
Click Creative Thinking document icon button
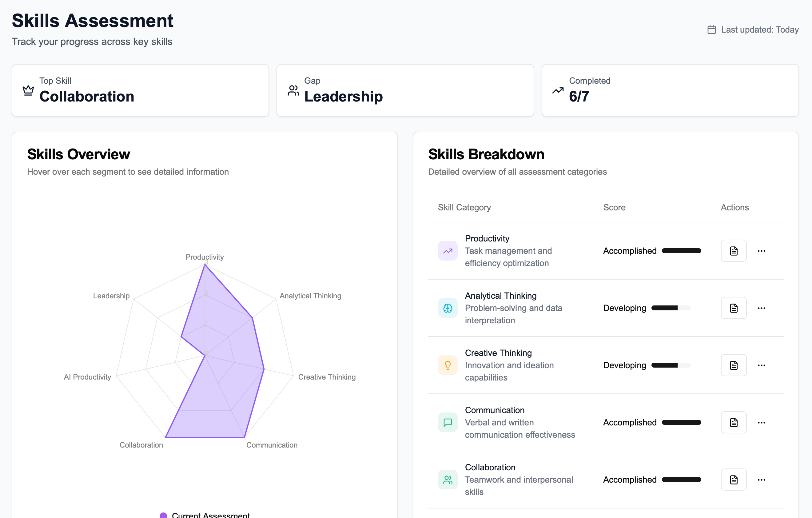[734, 365]
